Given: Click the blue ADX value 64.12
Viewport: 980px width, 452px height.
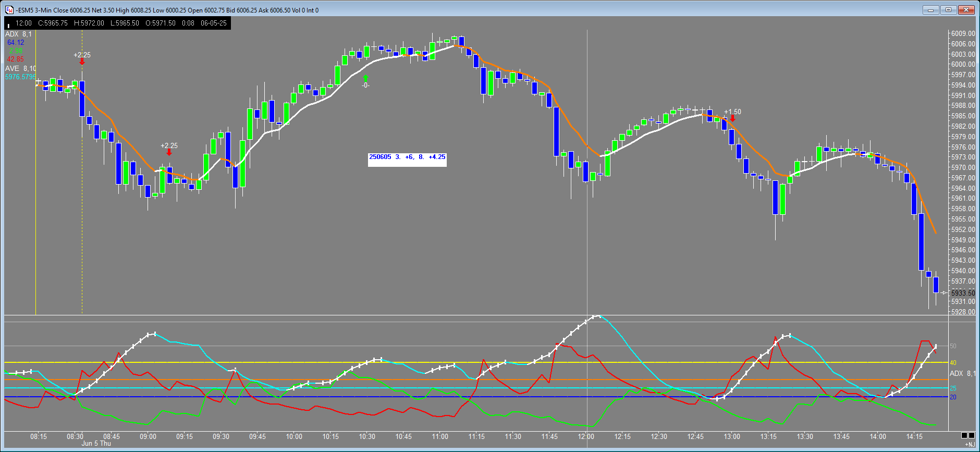Looking at the screenshot, I should [16, 42].
